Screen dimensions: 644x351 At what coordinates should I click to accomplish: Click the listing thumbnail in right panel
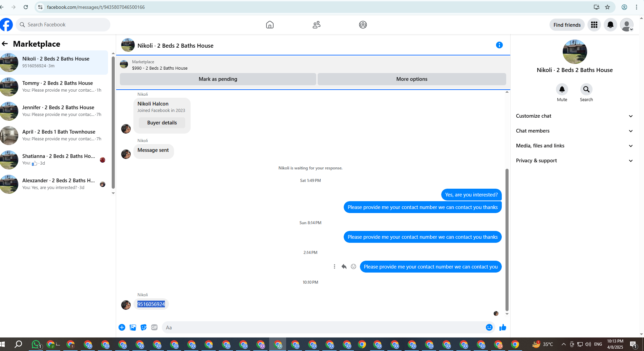pyautogui.click(x=575, y=52)
